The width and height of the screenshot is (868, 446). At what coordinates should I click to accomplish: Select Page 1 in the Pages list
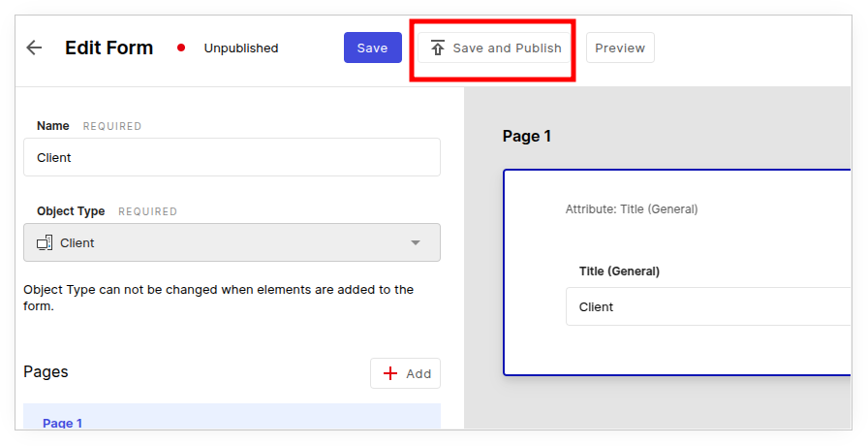click(x=63, y=423)
